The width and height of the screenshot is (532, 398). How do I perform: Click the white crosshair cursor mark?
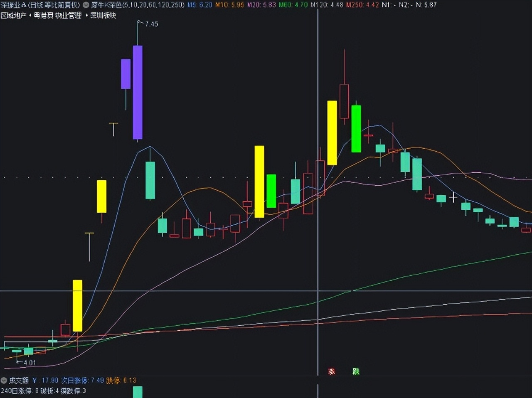(x=453, y=197)
